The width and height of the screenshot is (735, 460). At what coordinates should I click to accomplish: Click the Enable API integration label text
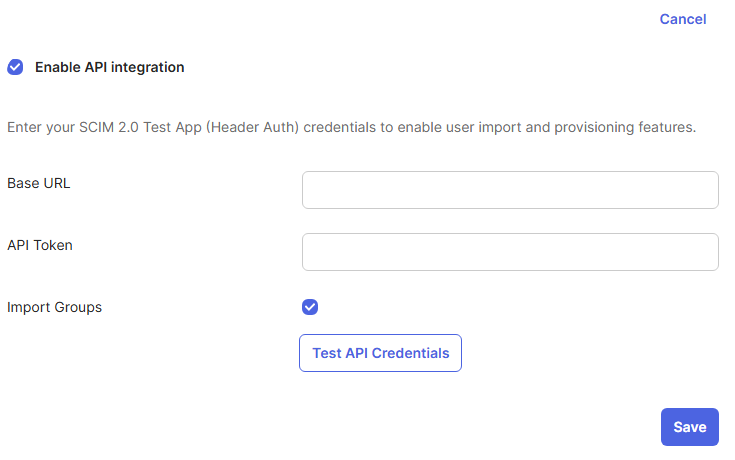click(x=110, y=67)
